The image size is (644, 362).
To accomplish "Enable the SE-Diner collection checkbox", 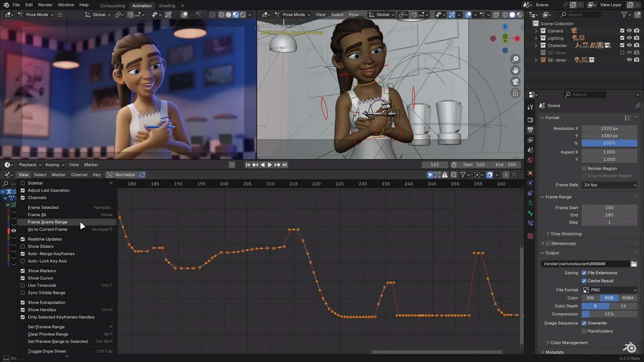I will tap(622, 52).
